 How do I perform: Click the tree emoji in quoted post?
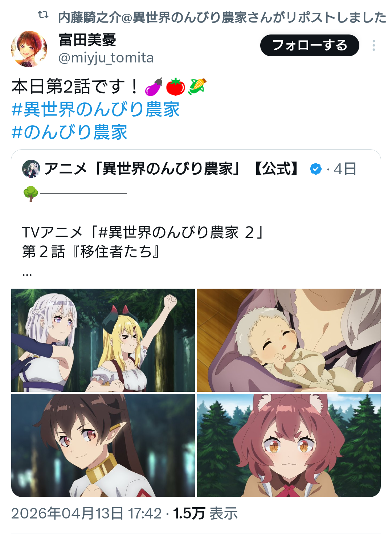point(30,194)
